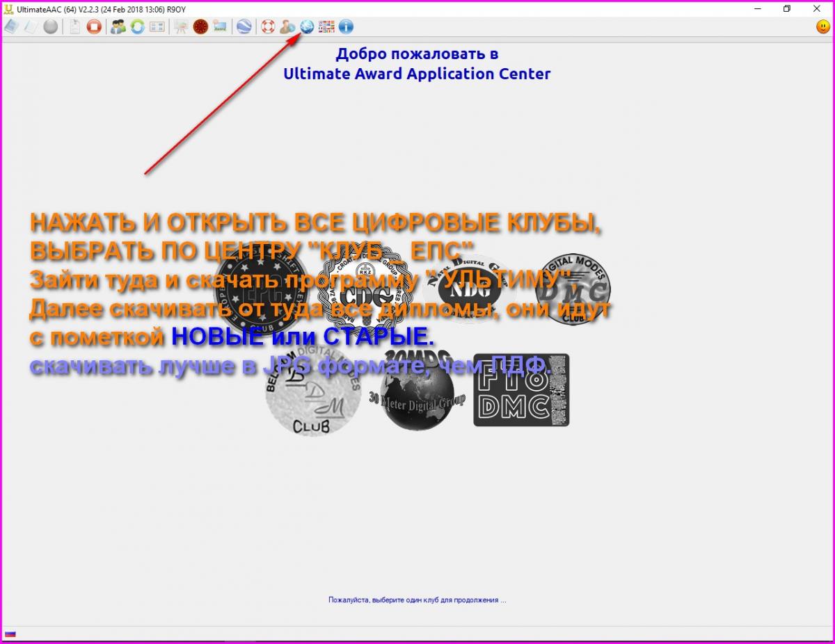Click the red lifebuoy help icon
The image size is (835, 644).
click(x=268, y=27)
